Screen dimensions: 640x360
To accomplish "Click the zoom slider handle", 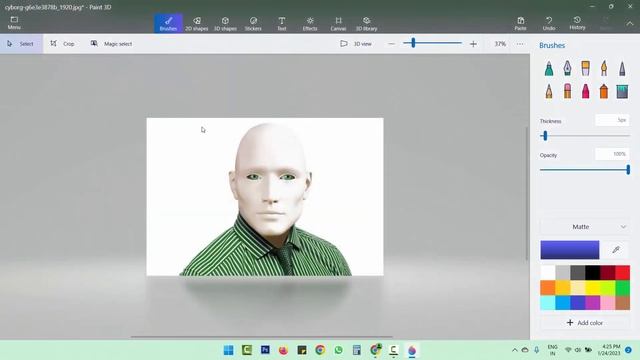I will click(x=413, y=43).
